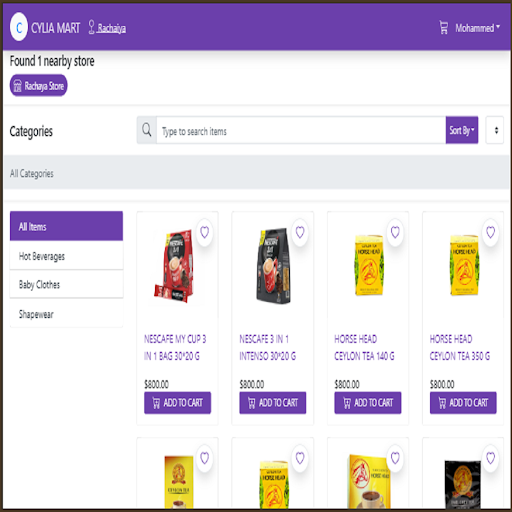Screen dimensions: 512x512
Task: Click the 'Type to search items' field
Action: point(301,130)
